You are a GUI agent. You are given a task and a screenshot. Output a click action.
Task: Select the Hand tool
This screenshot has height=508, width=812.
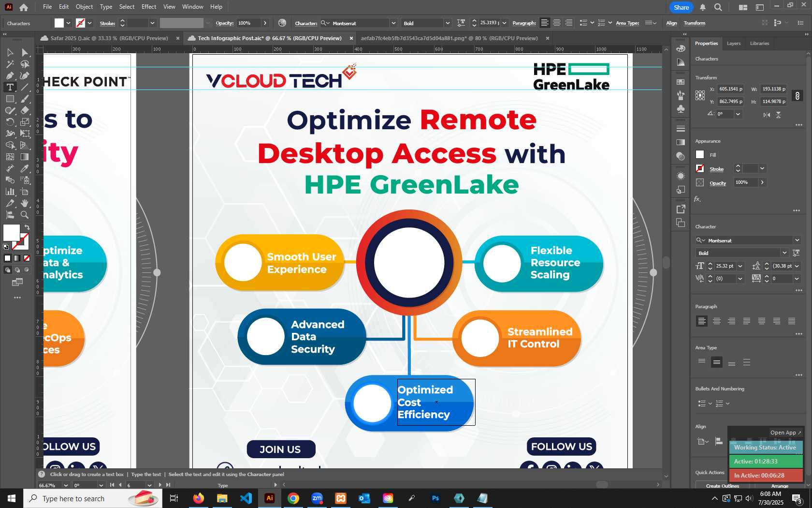25,203
